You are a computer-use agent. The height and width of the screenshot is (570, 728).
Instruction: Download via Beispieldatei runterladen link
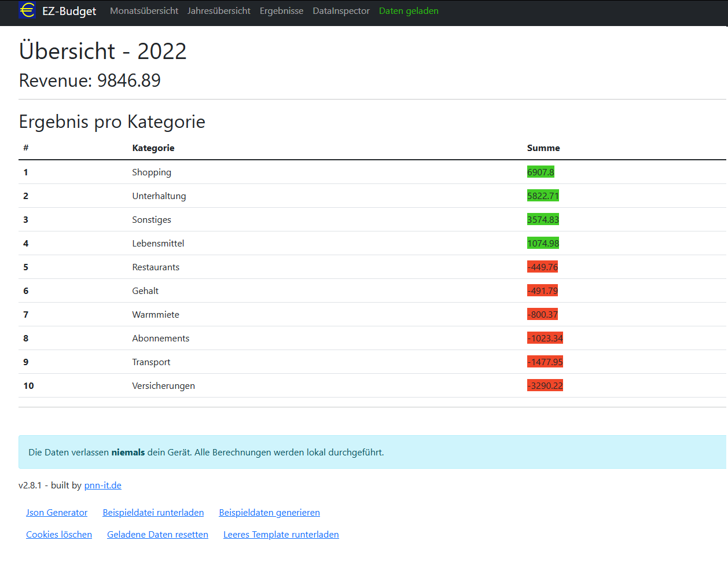click(153, 513)
